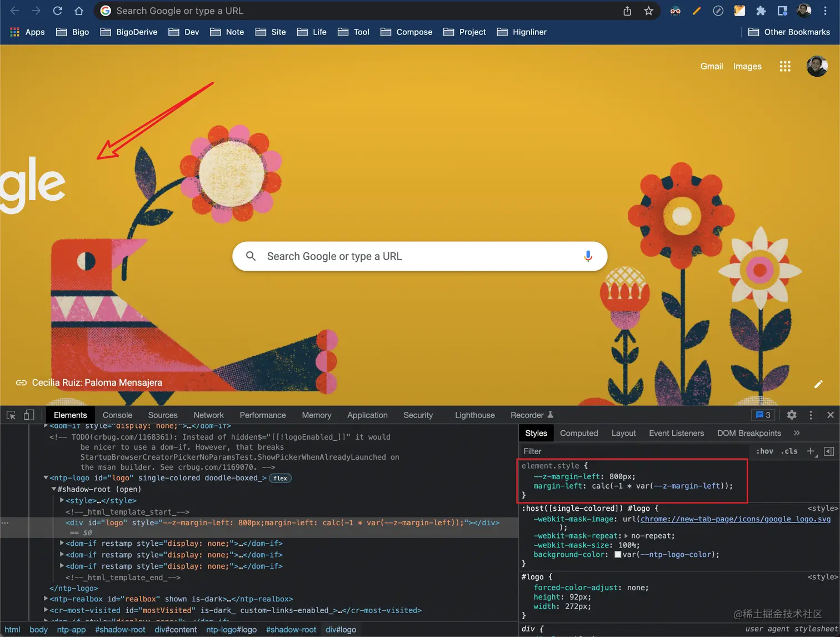Image resolution: width=840 pixels, height=637 pixels.
Task: Open the background-color swatch picker
Action: [618, 555]
